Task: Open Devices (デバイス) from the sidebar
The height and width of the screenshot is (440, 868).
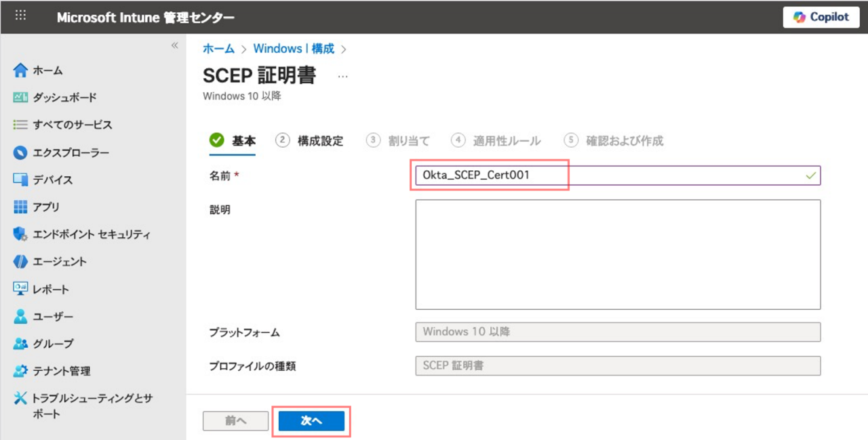Action: 21,180
